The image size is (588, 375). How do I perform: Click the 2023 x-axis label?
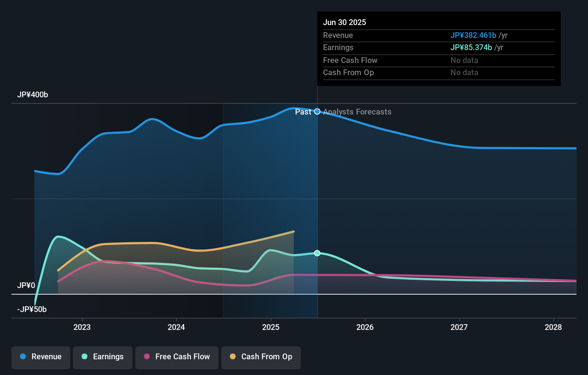82,327
